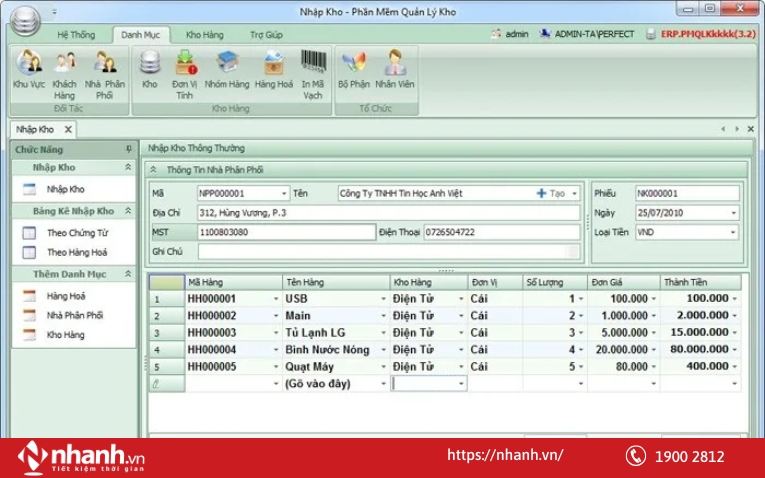
Task: Open Nhà Phân Phối from ribbon
Action: pos(104,66)
